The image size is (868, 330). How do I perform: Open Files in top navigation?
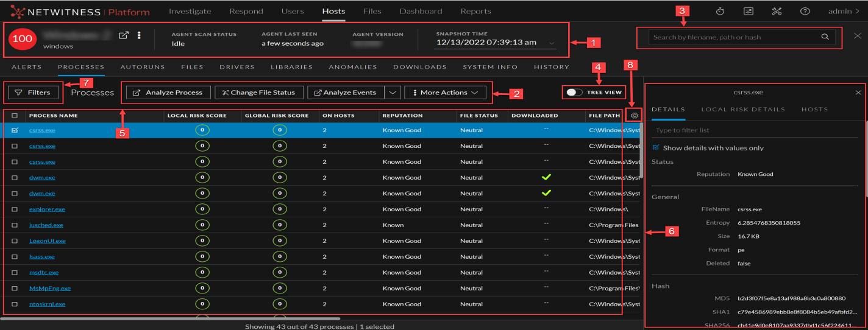click(372, 11)
